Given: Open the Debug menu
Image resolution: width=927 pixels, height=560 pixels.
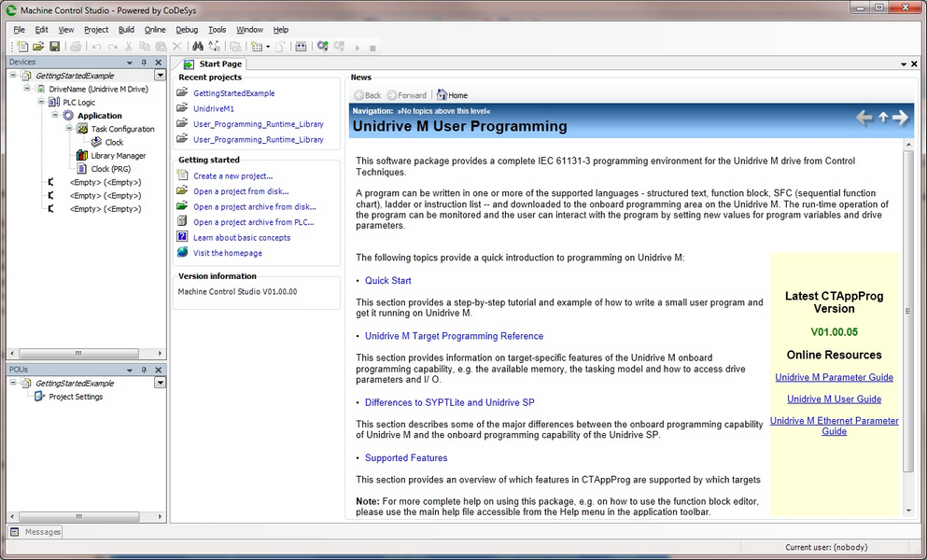Looking at the screenshot, I should pos(186,30).
